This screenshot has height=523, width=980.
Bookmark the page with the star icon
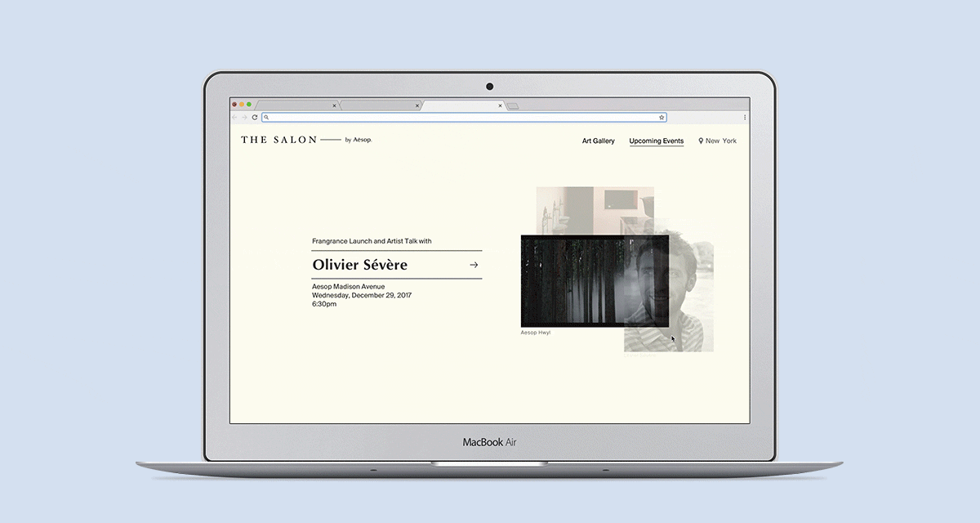pyautogui.click(x=661, y=118)
